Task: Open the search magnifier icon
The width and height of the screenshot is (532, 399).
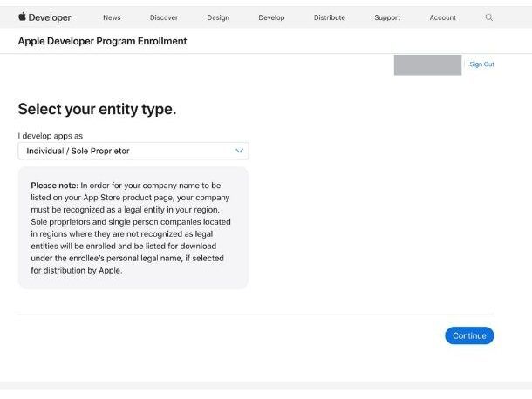Action: coord(488,17)
